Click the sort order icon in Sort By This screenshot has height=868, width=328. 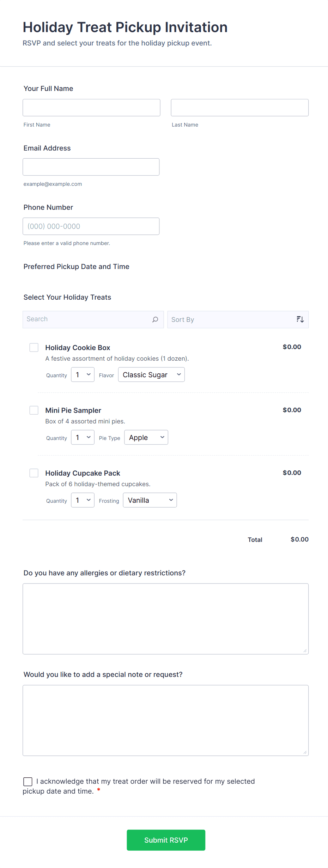300,319
